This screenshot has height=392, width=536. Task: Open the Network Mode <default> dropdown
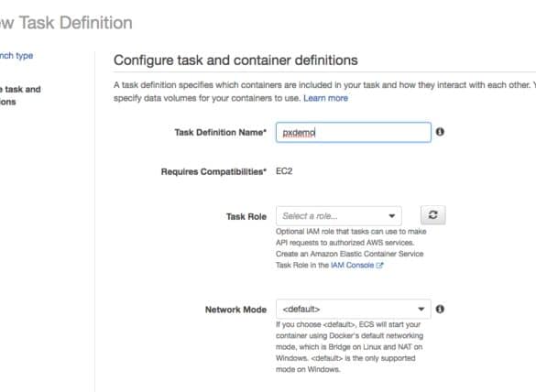354,309
